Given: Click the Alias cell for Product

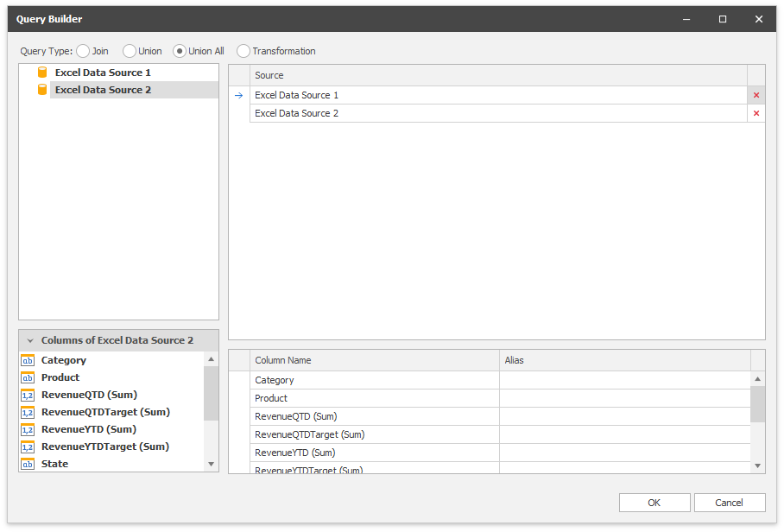Looking at the screenshot, I should click(623, 398).
